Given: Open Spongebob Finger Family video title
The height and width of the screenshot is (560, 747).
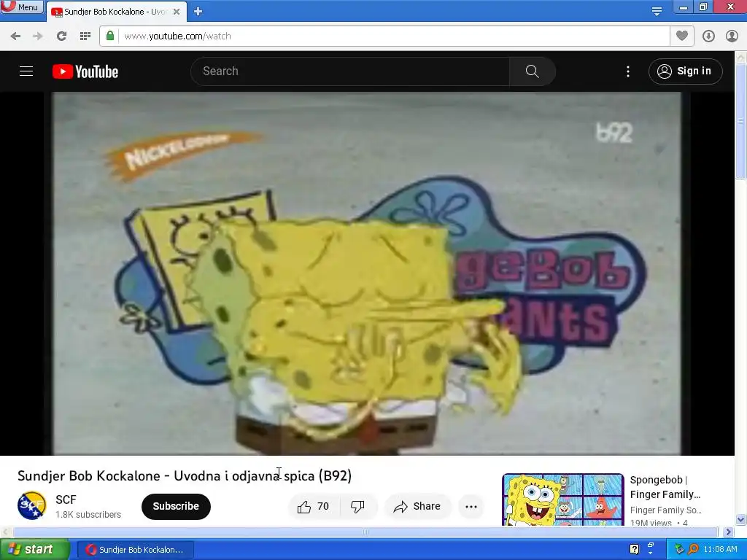Looking at the screenshot, I should point(665,487).
